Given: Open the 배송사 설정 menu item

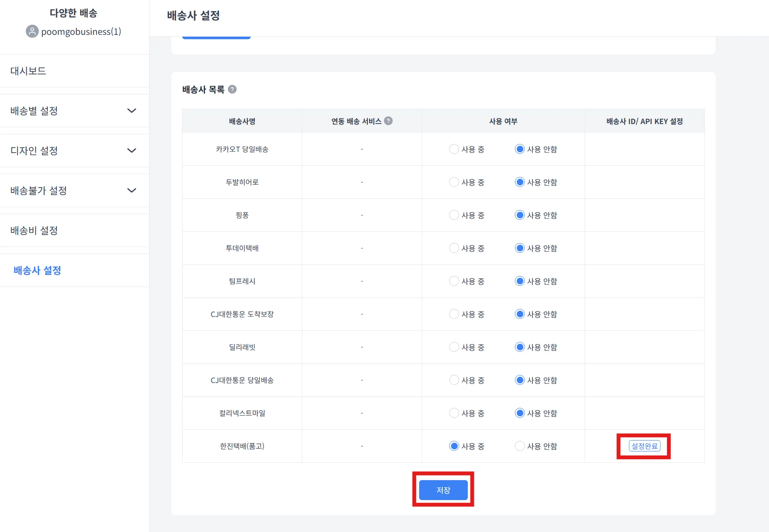Looking at the screenshot, I should pos(37,271).
